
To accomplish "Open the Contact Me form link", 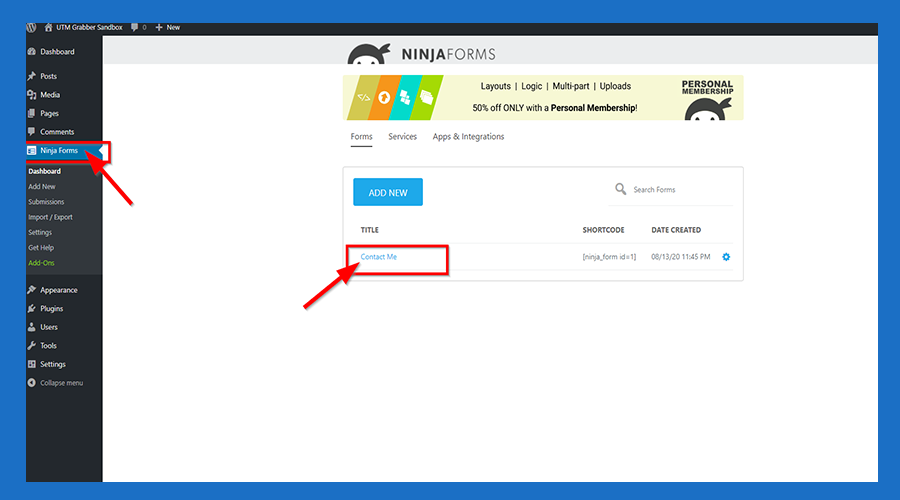I will coord(379,257).
